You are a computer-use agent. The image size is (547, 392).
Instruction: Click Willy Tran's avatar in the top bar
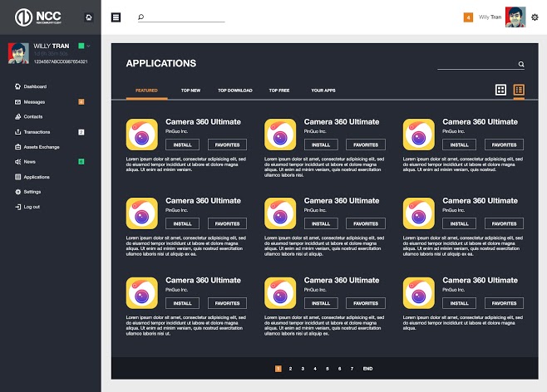click(515, 17)
